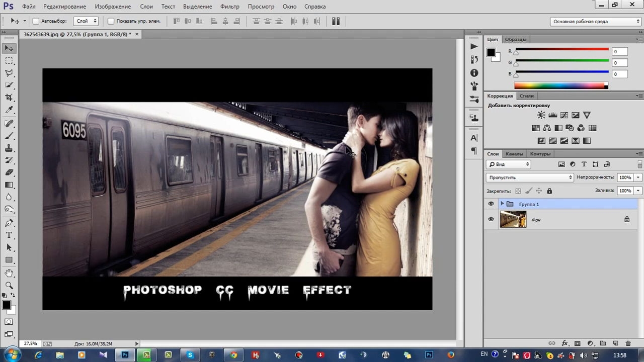
Task: Open the Фильтр menu
Action: click(x=230, y=7)
